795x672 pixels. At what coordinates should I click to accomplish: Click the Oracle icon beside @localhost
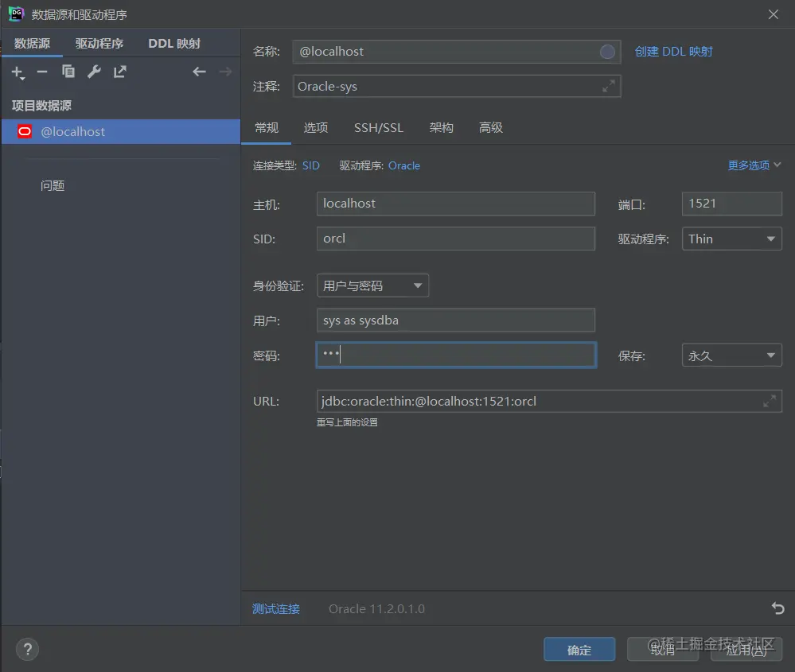tap(25, 132)
